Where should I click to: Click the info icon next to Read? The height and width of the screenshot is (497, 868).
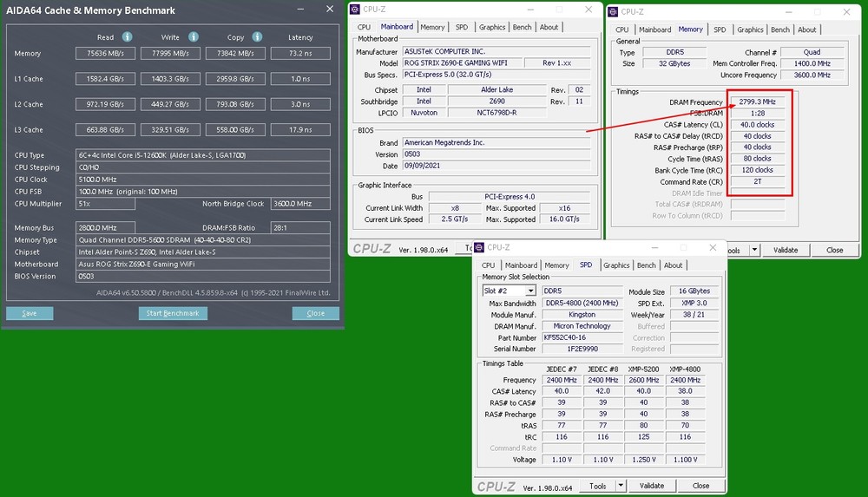[128, 37]
